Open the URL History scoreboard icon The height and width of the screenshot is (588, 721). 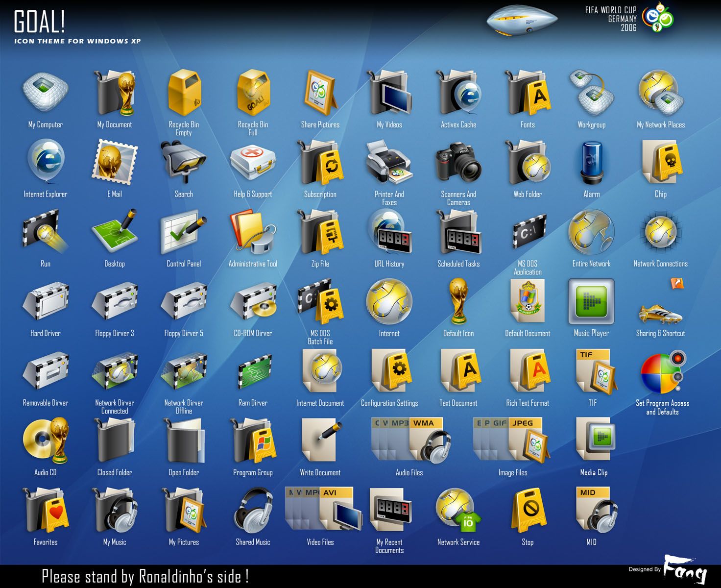(389, 231)
